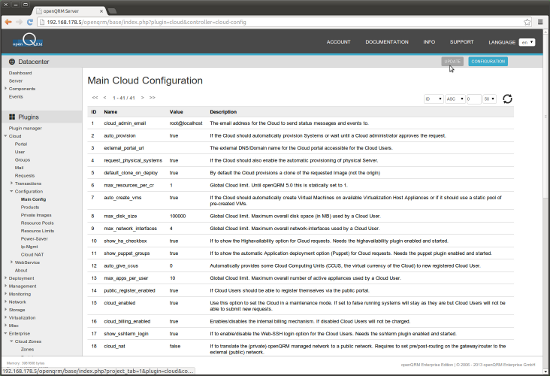The height and width of the screenshot is (376, 550).
Task: Go to the next results page
Action: [x=142, y=98]
